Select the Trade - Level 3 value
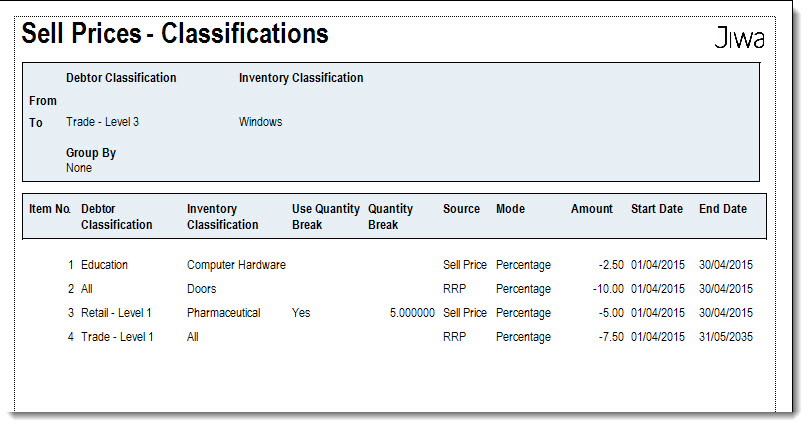The image size is (808, 427). point(103,122)
